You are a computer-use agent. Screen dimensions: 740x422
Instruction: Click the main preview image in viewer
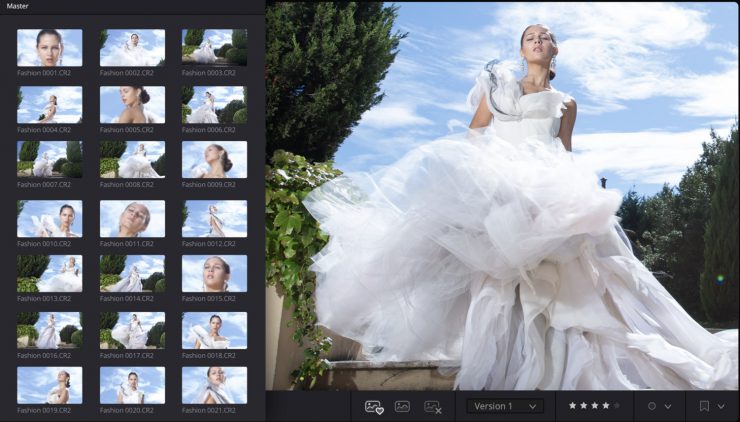click(x=502, y=195)
